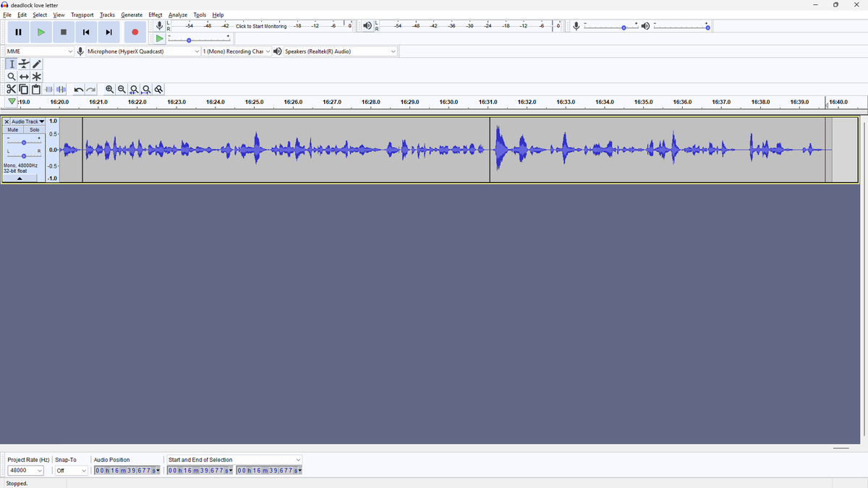Adjust the Audio Track gain slider
The image size is (868, 488).
click(24, 142)
